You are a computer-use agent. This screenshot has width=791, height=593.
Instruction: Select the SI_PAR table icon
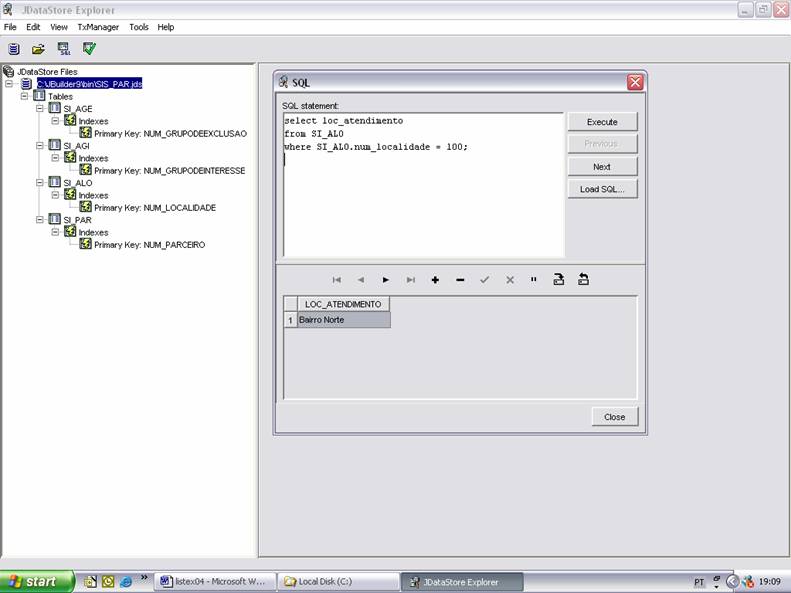pos(54,219)
